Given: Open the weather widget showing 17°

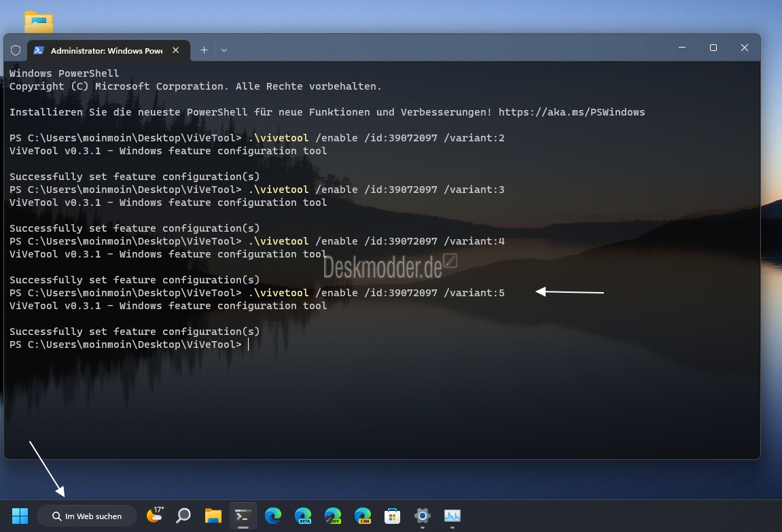Looking at the screenshot, I should pos(155,516).
